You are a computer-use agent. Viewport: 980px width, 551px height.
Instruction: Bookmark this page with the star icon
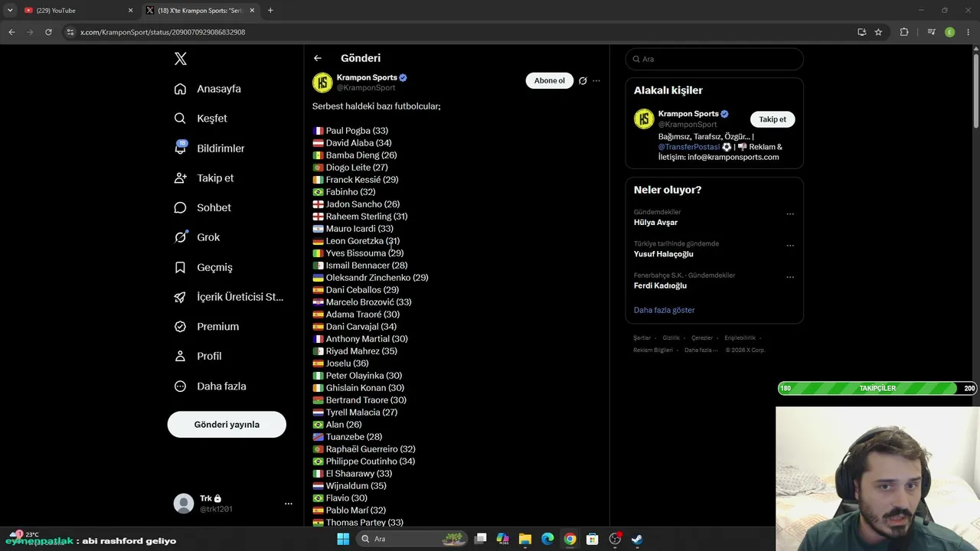pos(878,32)
